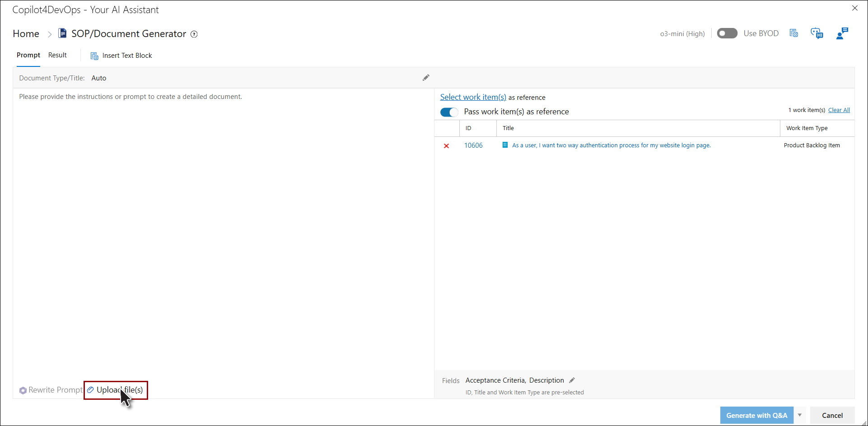Open the text block library icon at top right
The image size is (868, 426).
coord(793,33)
